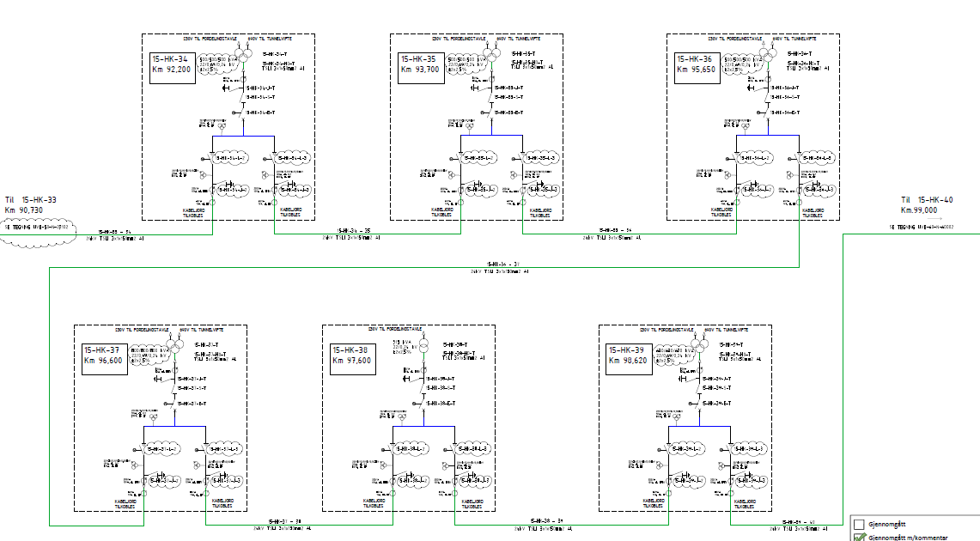This screenshot has width=980, height=541.
Task: Click the Til 15-HK-33 reference text
Action: tap(31, 204)
